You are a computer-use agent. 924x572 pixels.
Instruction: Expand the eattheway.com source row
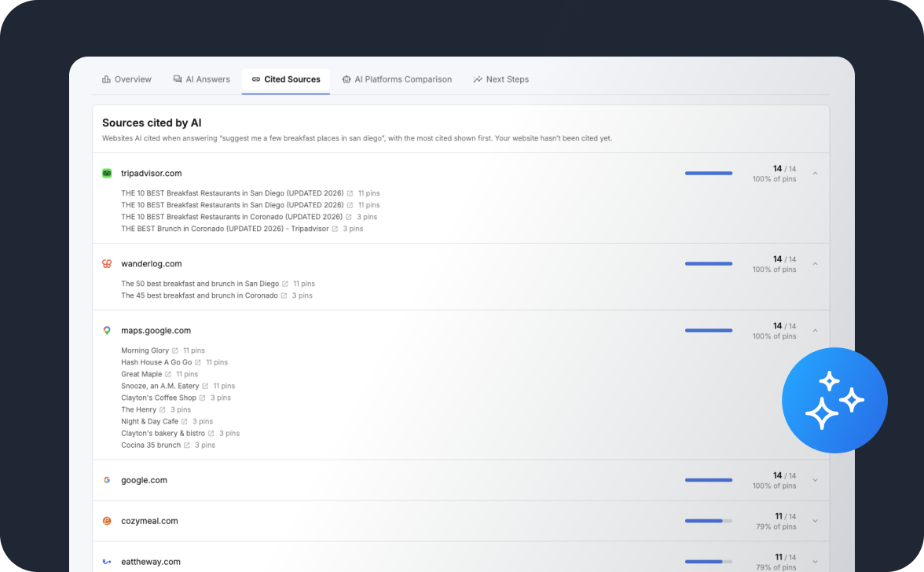(815, 562)
